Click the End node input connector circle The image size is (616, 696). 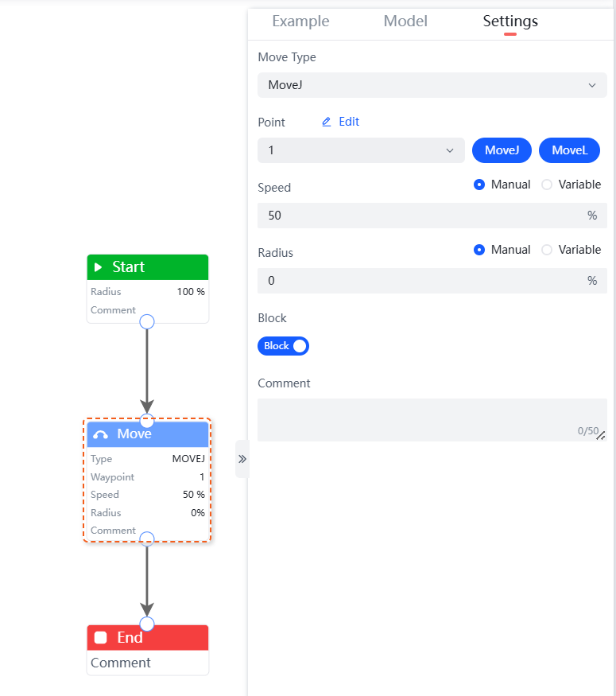click(147, 624)
